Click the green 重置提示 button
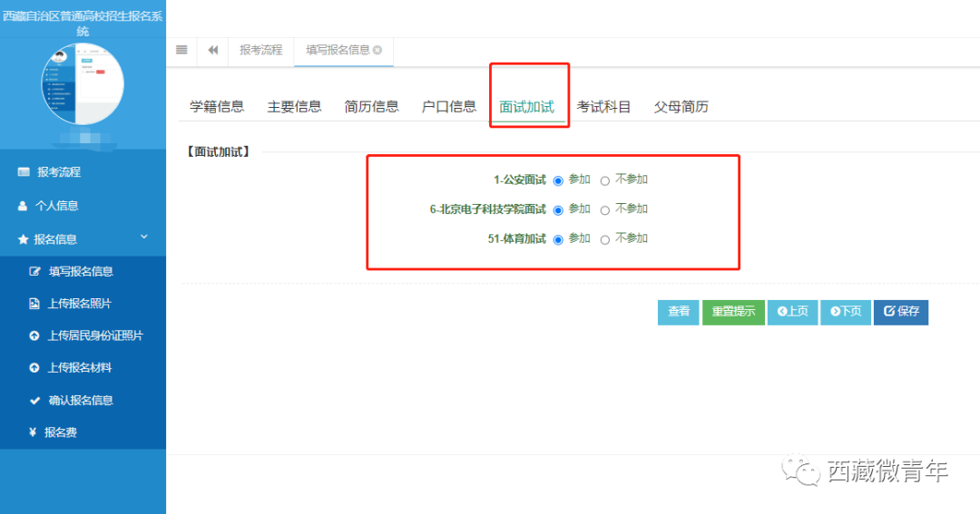This screenshot has width=980, height=514. click(x=733, y=312)
